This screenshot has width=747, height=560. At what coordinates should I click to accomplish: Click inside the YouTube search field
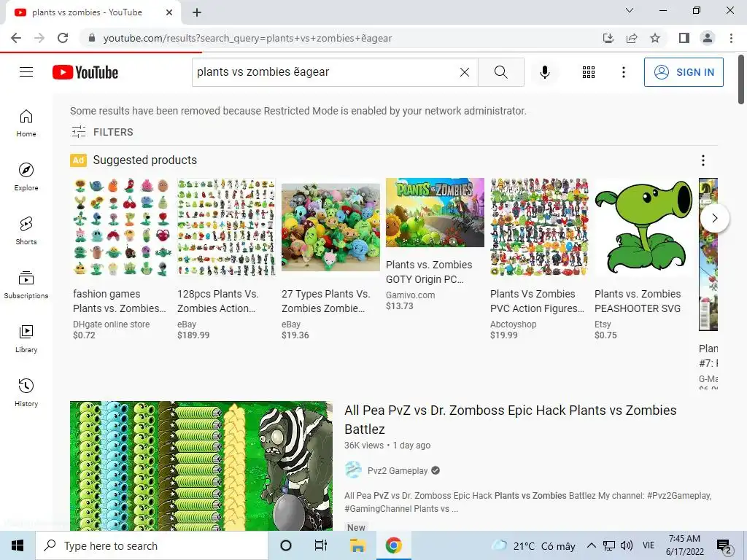324,72
